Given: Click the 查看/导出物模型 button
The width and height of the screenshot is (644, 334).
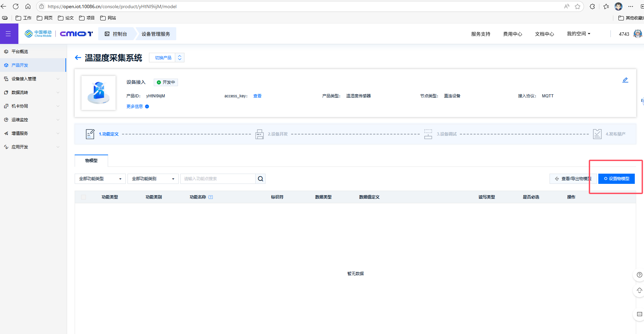Looking at the screenshot, I should point(573,179).
